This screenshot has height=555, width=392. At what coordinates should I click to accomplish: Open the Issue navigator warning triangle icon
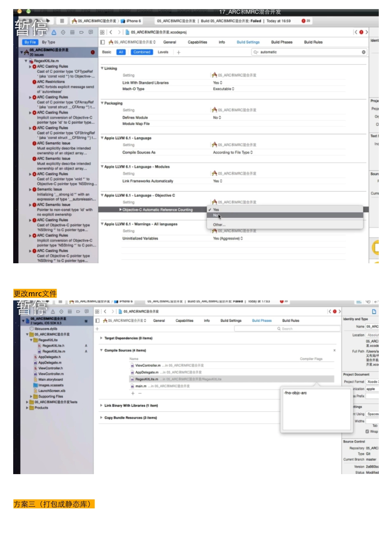point(54,32)
